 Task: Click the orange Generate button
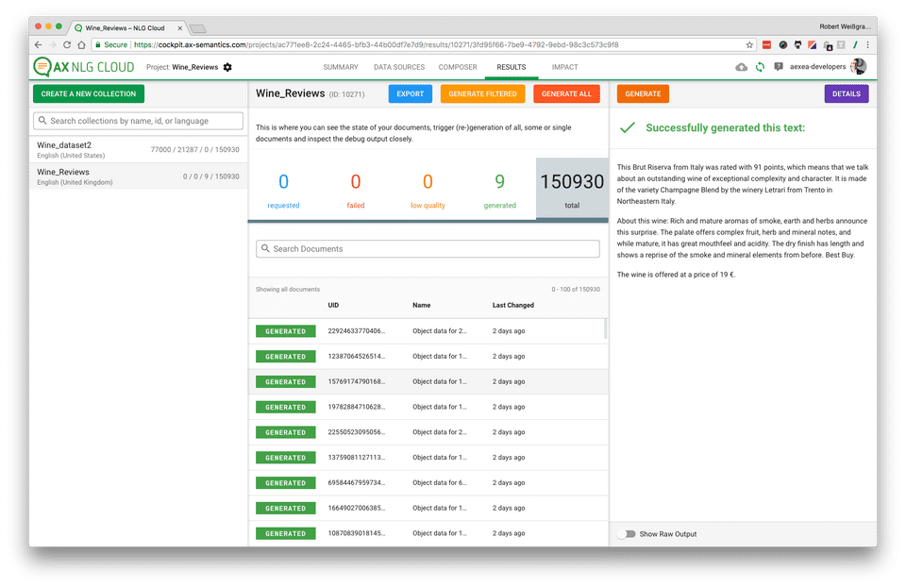643,93
